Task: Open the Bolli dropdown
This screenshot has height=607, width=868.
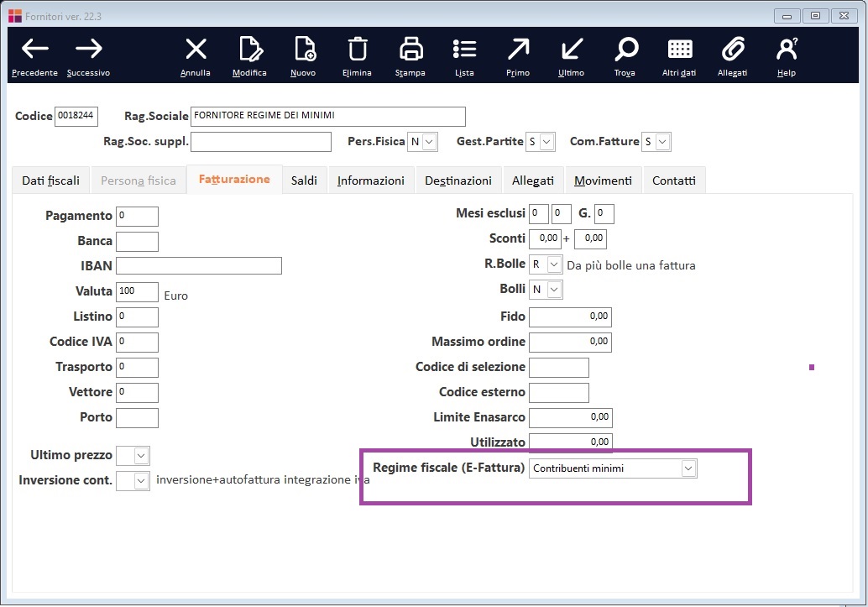Action: tap(555, 289)
